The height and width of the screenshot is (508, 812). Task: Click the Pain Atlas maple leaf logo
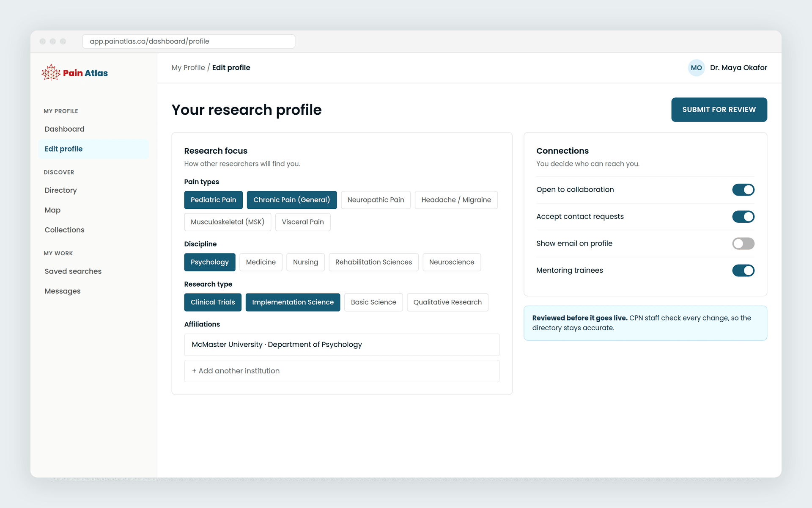point(51,73)
